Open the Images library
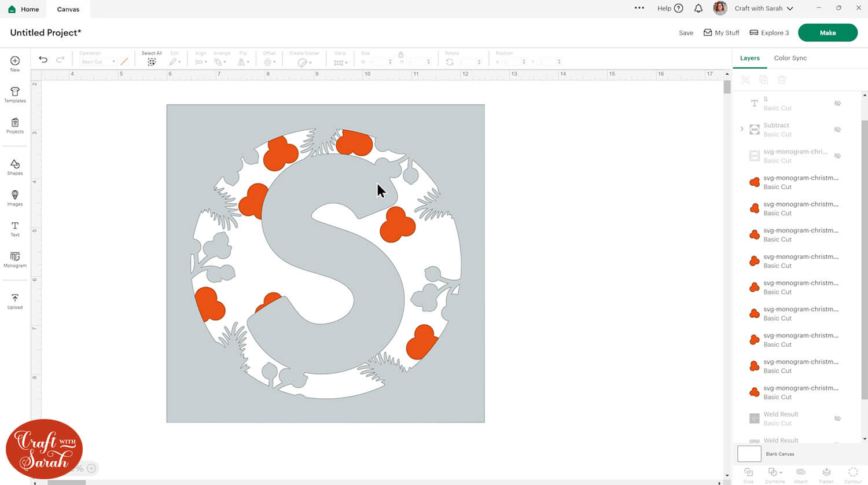 [15, 198]
